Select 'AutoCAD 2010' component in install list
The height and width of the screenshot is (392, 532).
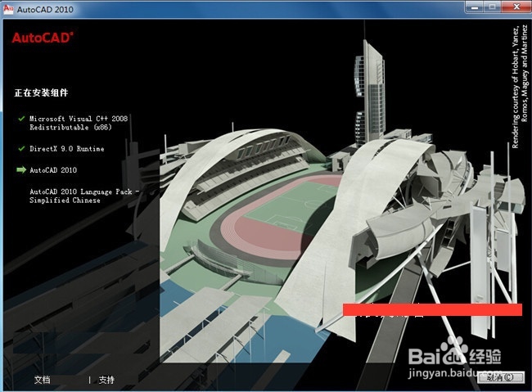(53, 170)
